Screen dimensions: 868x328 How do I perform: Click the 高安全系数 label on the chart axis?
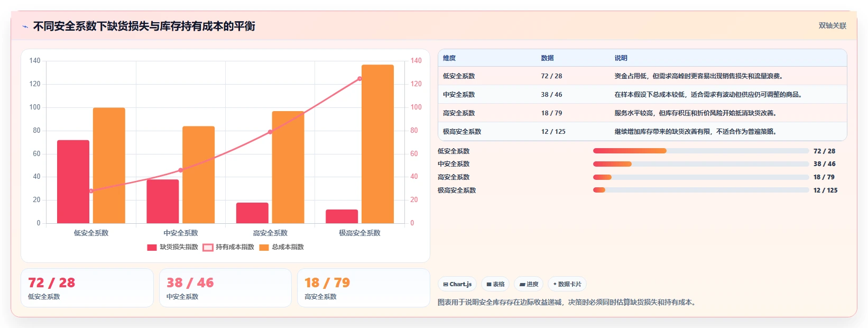[270, 233]
